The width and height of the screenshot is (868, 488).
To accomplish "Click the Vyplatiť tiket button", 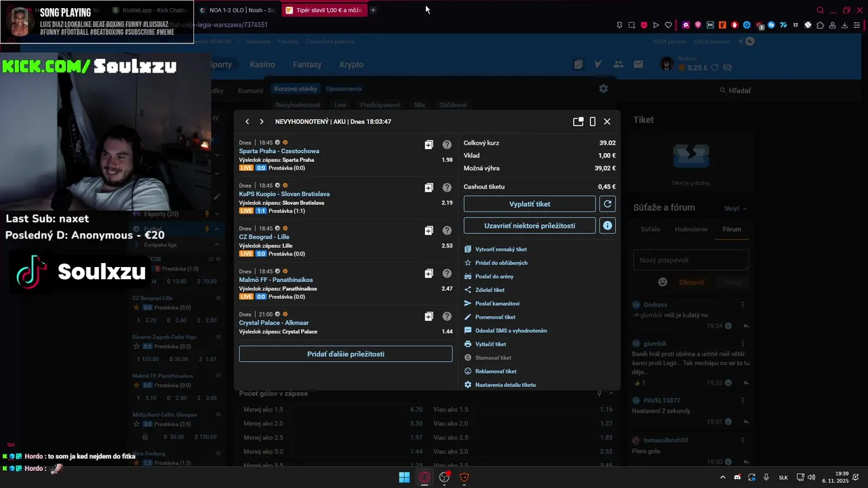I will tap(530, 204).
